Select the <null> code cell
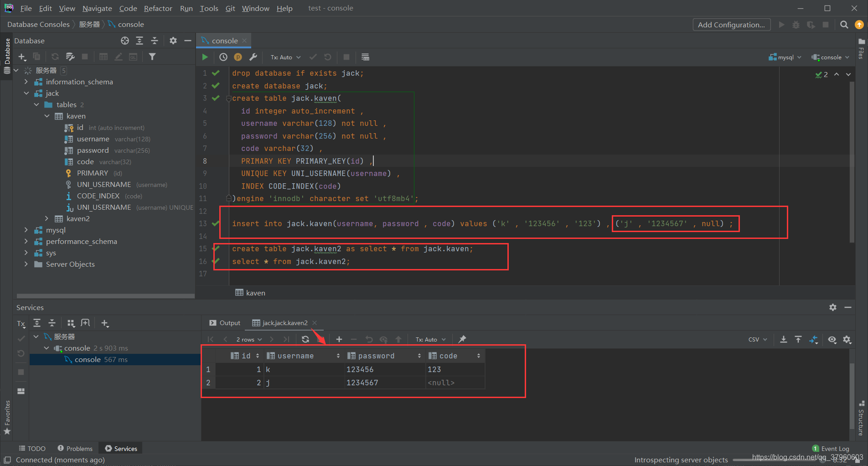Image resolution: width=868 pixels, height=466 pixels. pyautogui.click(x=455, y=383)
